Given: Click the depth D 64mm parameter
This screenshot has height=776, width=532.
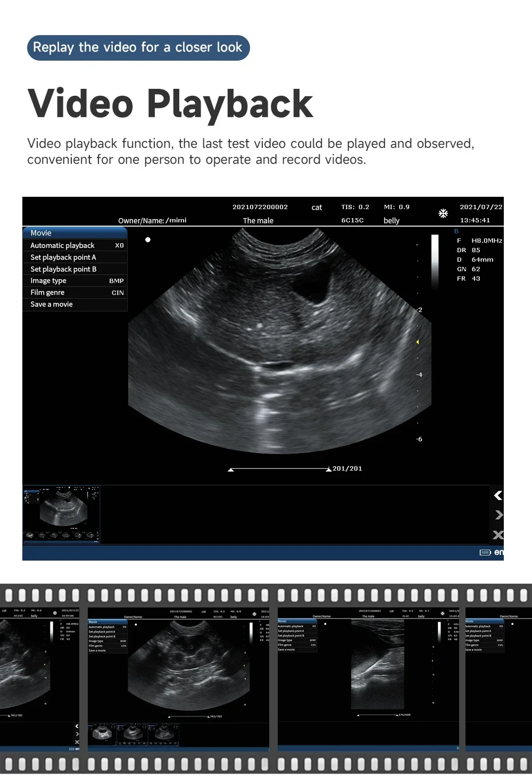Looking at the screenshot, I should coord(475,260).
